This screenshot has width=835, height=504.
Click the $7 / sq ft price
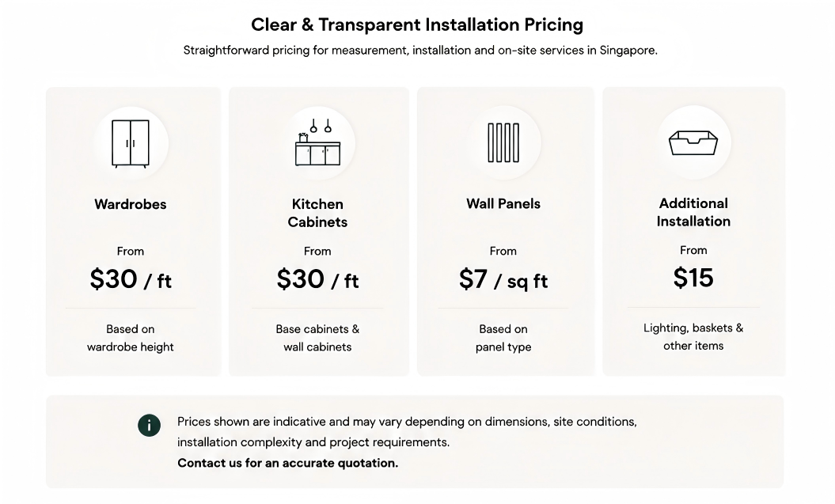tap(503, 279)
